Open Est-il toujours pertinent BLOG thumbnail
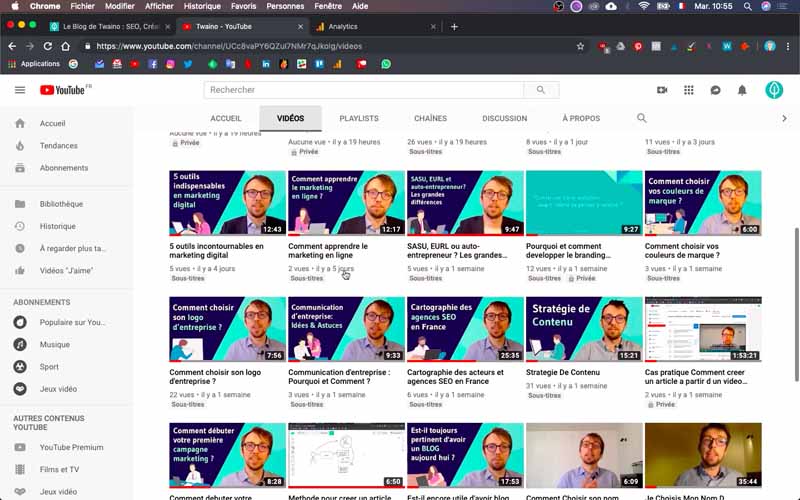800x500 pixels. [465, 455]
